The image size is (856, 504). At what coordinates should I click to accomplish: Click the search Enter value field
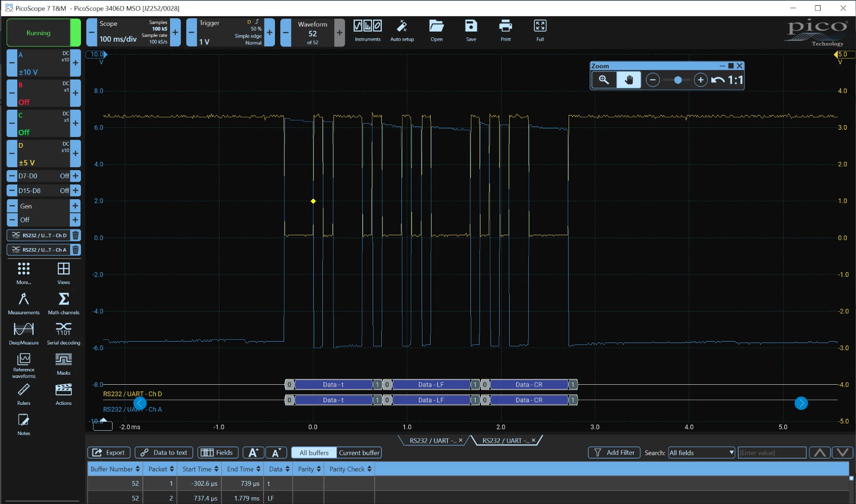[772, 453]
